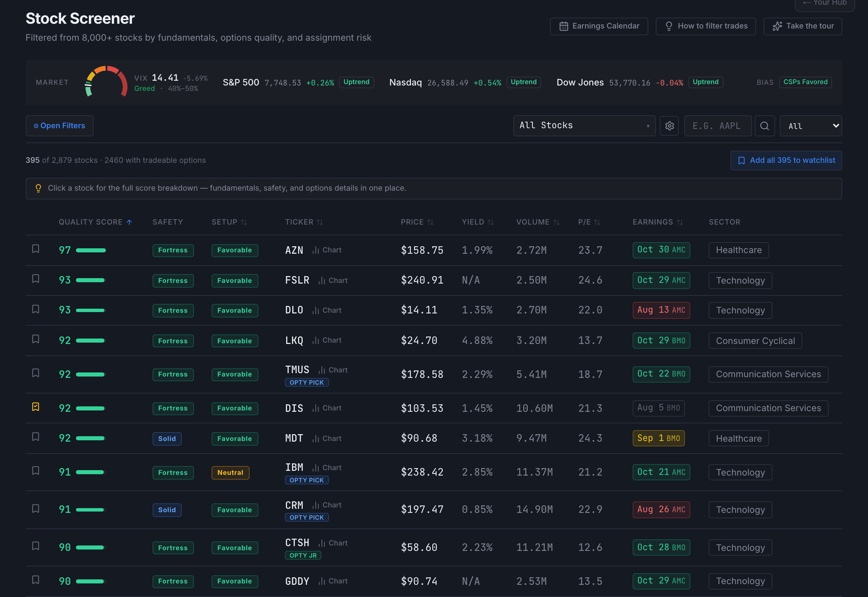868x597 pixels.
Task: Open the IBM Chart link
Action: tap(327, 467)
